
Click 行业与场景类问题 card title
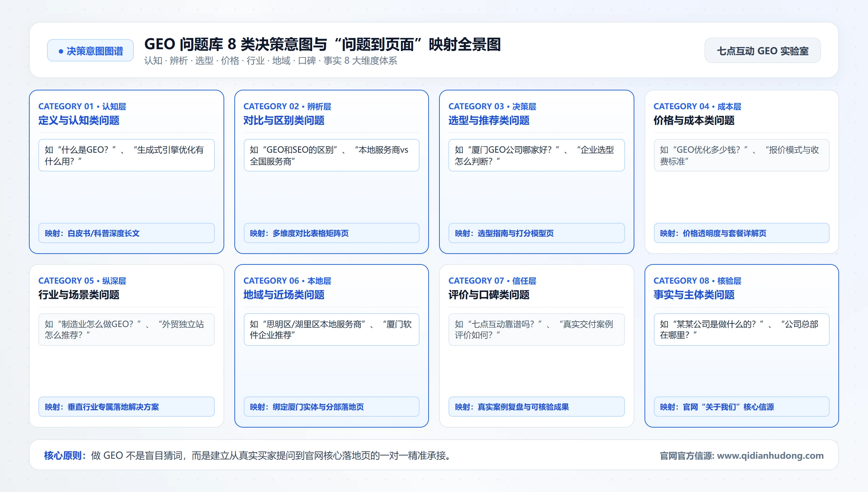79,295
